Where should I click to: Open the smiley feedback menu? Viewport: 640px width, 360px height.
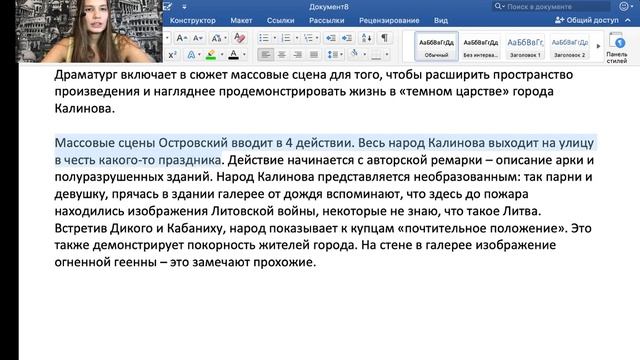(626, 6)
